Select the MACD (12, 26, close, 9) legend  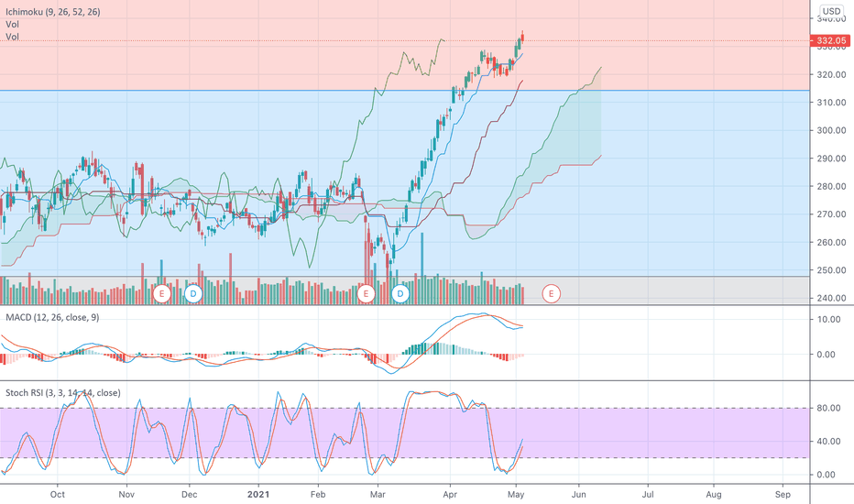tap(52, 317)
